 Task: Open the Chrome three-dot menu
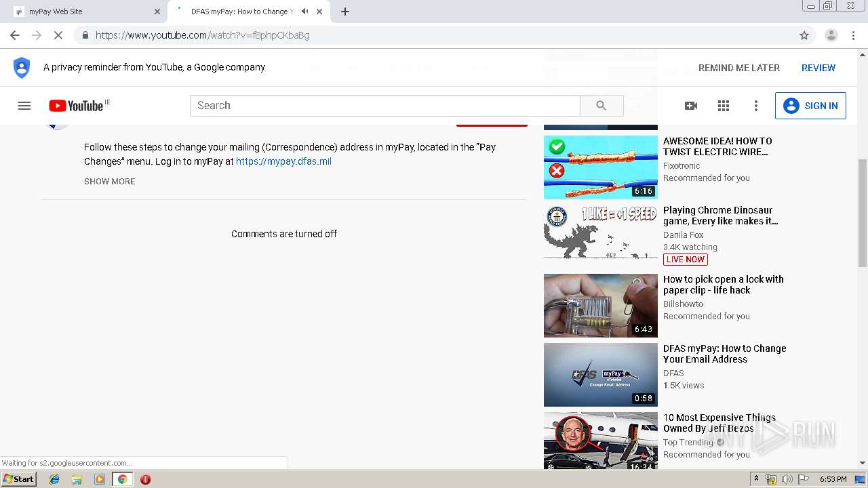[x=852, y=35]
